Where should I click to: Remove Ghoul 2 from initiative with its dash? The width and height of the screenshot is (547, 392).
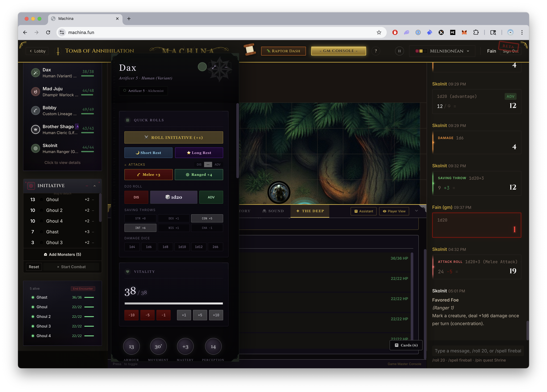pos(93,210)
